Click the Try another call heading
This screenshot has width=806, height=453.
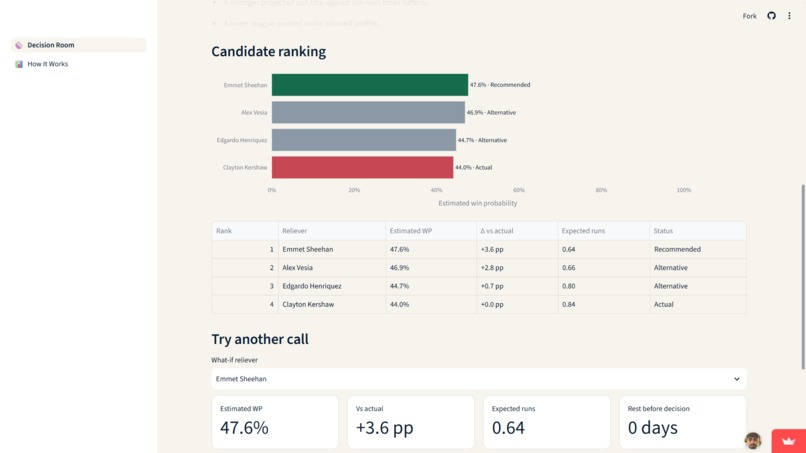point(260,339)
